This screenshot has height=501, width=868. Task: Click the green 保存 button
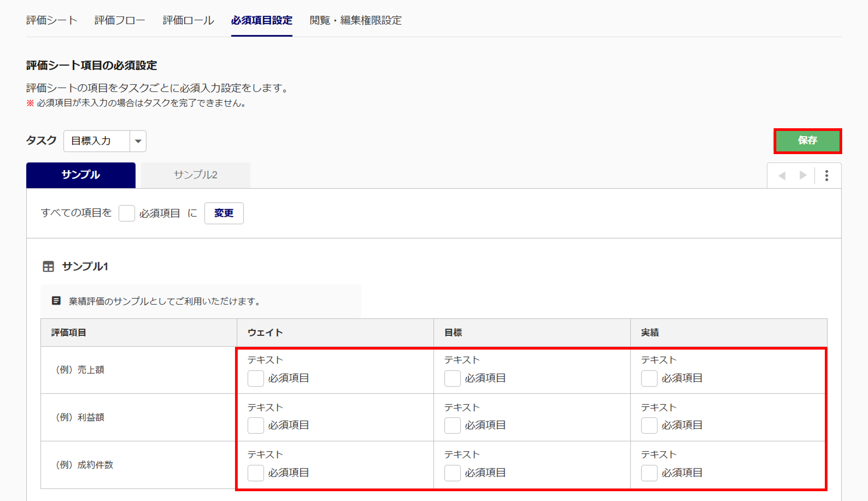point(807,141)
